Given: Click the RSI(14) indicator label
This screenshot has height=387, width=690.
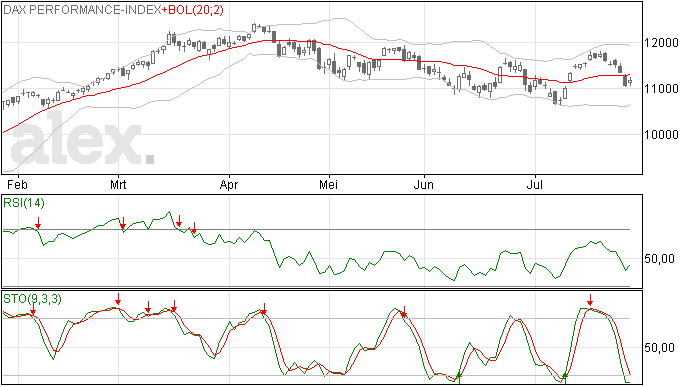Looking at the screenshot, I should (x=24, y=203).
